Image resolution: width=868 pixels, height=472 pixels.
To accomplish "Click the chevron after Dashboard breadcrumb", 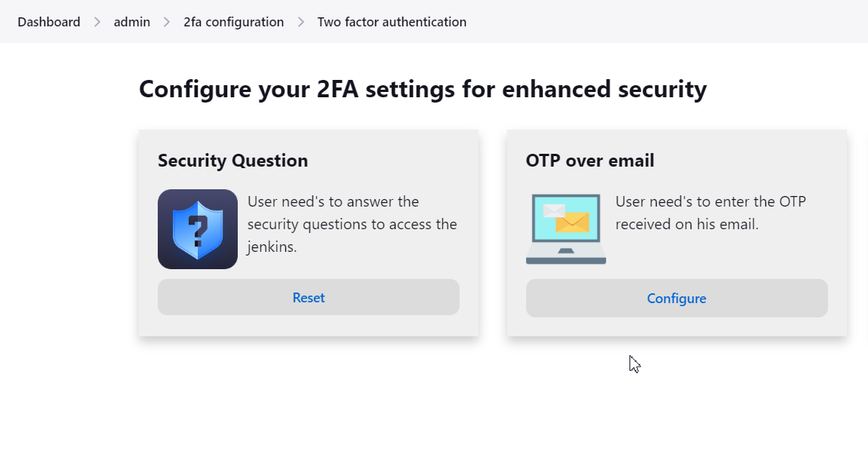I will coord(97,22).
